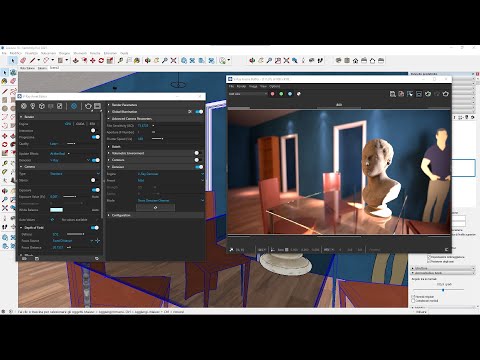Open camera Type Standard dropdown

[x=75, y=174]
